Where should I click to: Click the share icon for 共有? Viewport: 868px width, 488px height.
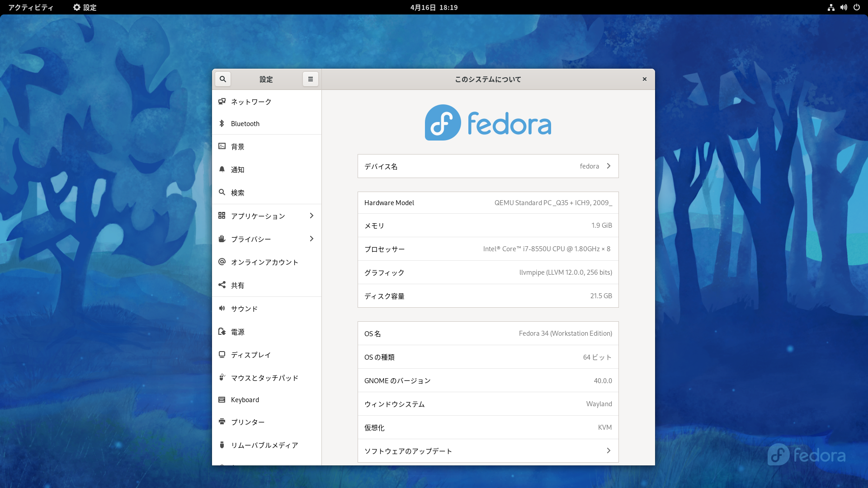point(222,285)
